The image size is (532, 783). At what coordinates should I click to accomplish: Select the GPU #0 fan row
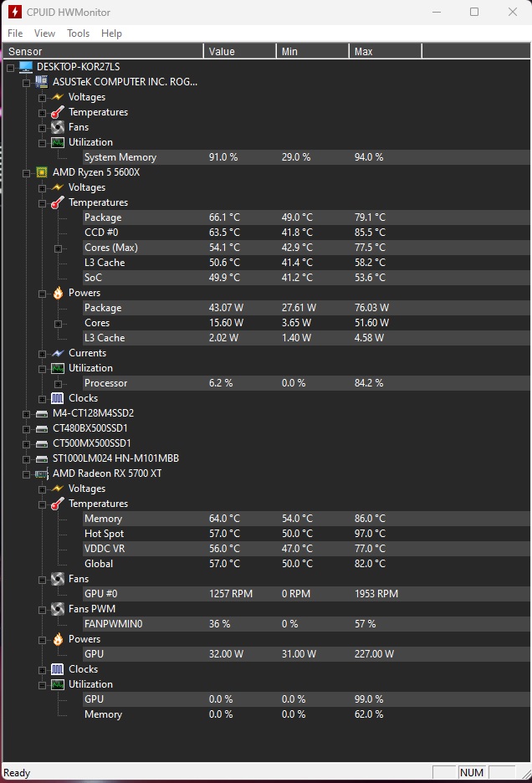pos(306,594)
